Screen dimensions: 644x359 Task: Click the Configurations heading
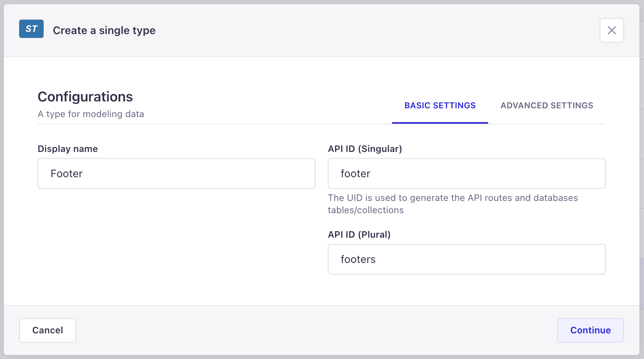85,97
